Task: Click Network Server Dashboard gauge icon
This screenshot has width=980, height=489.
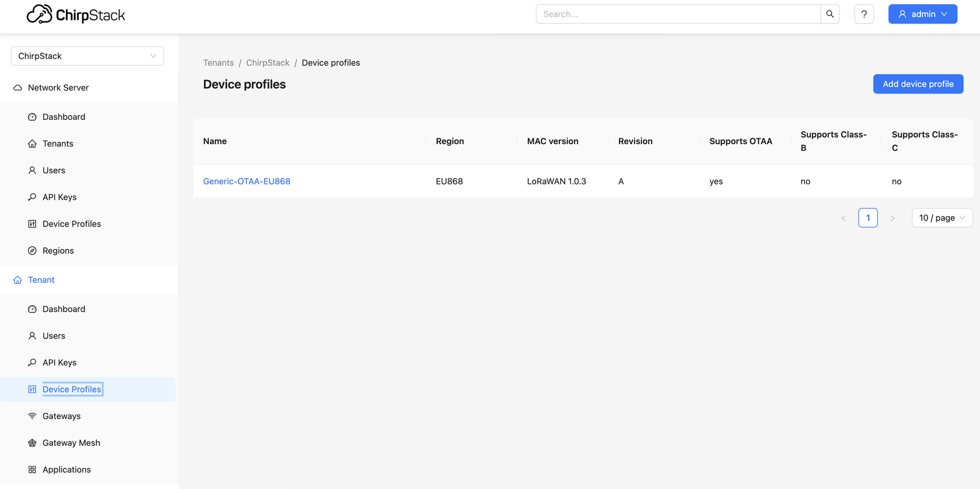Action: point(32,117)
